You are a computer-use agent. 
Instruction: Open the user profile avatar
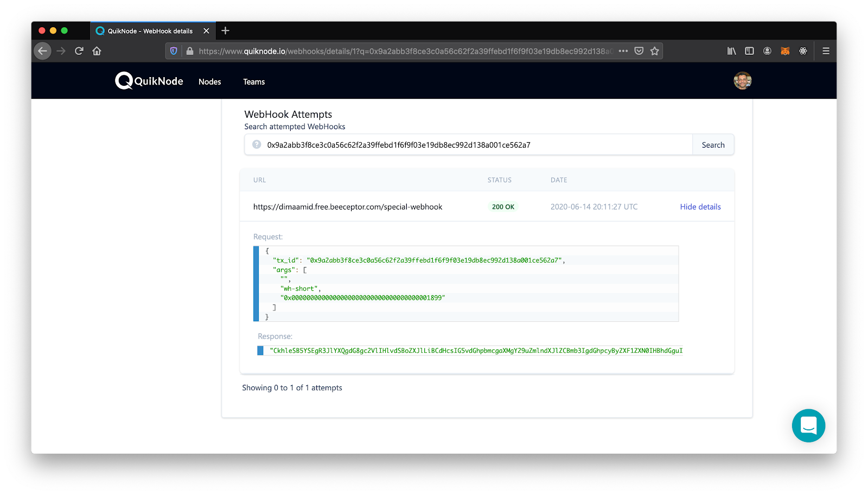pyautogui.click(x=743, y=81)
